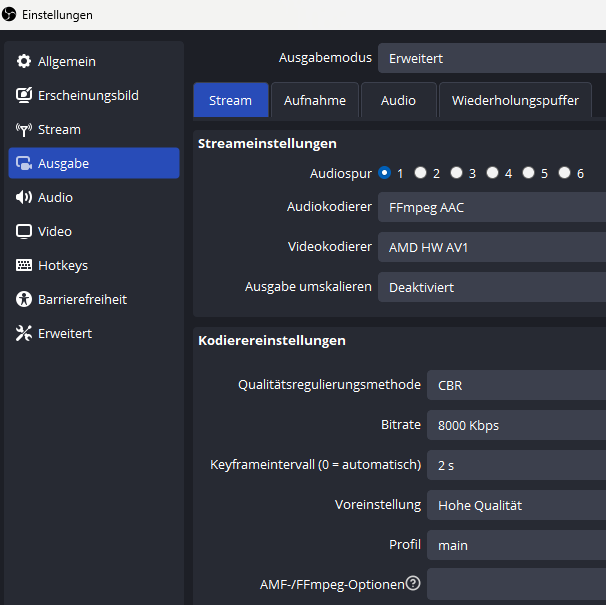Switch to the Stream output tab
Viewport: 606px width, 605px height.
pyautogui.click(x=231, y=100)
